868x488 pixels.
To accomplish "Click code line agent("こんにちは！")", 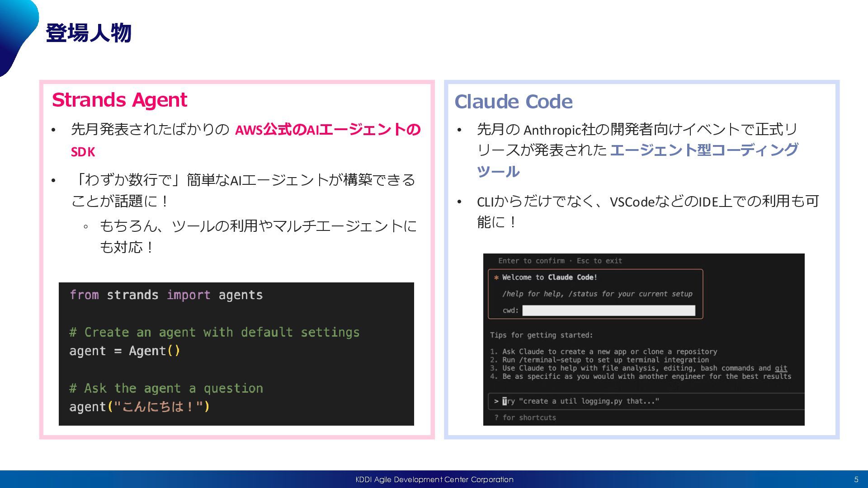I will pos(139,407).
